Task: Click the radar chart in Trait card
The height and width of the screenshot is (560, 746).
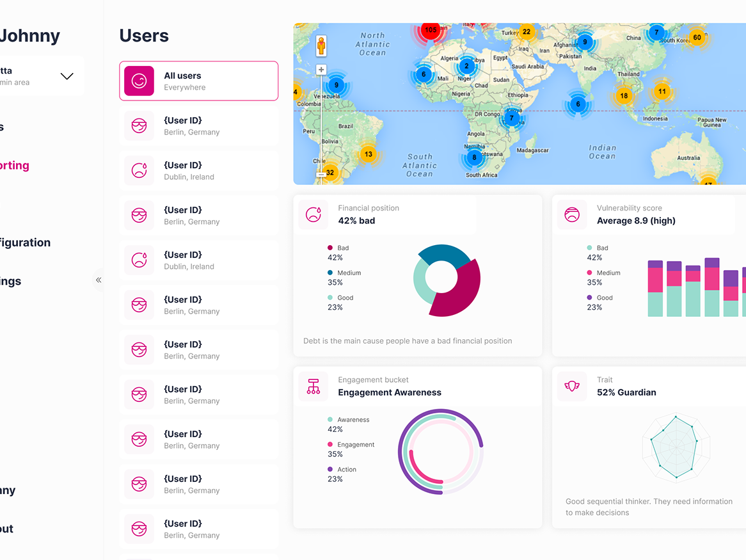Action: (676, 447)
